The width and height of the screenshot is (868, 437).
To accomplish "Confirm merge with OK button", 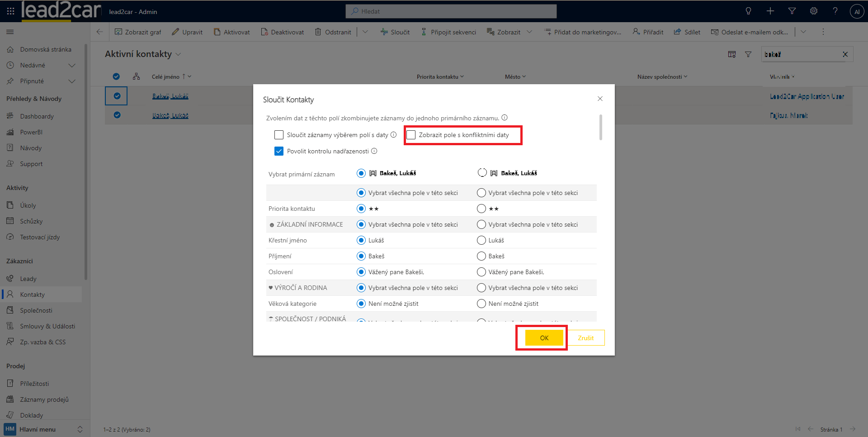I will pyautogui.click(x=544, y=338).
